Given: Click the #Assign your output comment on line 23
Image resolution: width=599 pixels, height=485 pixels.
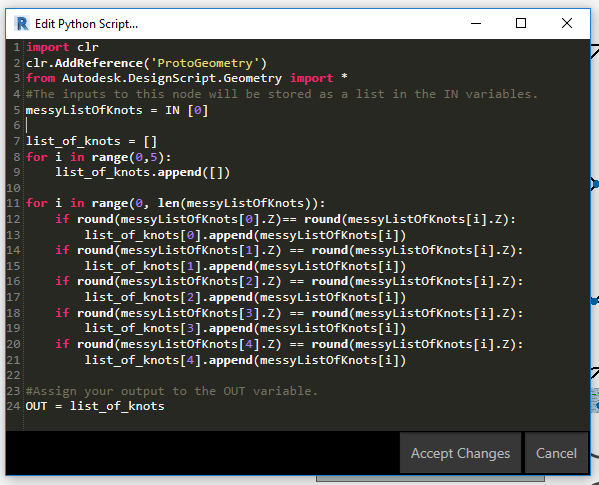Looking at the screenshot, I should click(x=172, y=391).
